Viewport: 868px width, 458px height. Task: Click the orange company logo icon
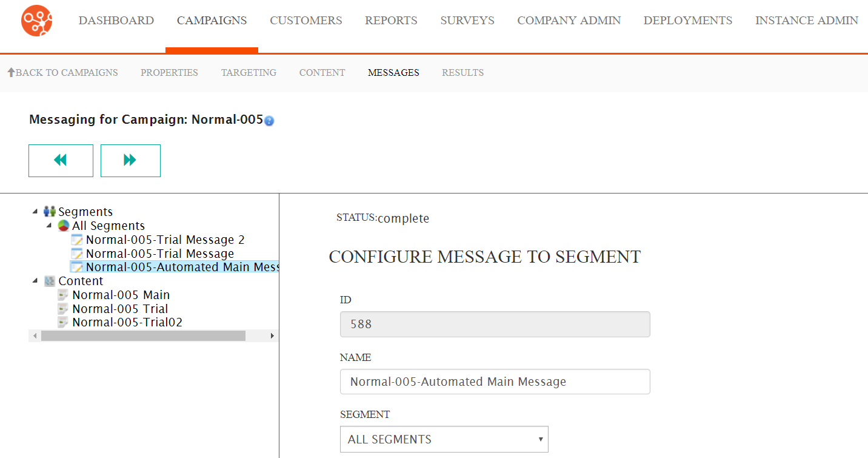point(36,21)
